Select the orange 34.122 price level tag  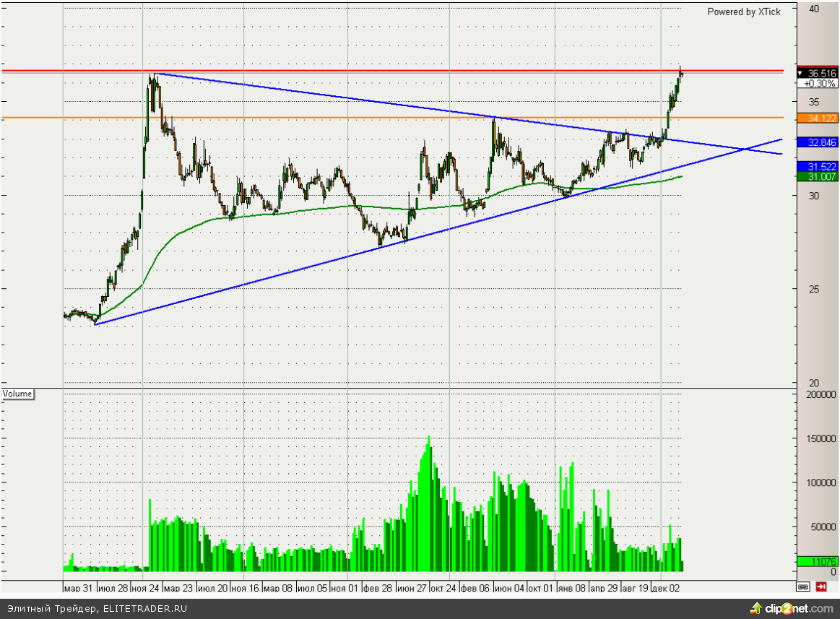click(817, 118)
